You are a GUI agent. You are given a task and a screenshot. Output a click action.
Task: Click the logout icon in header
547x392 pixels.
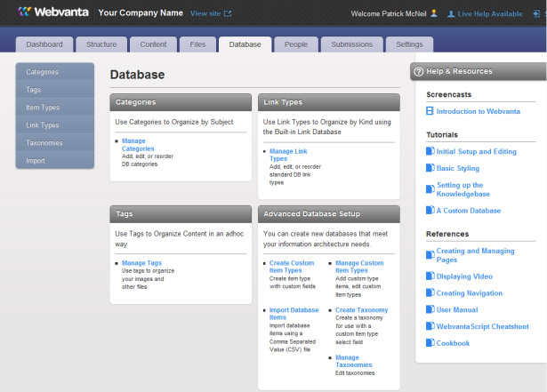click(536, 13)
